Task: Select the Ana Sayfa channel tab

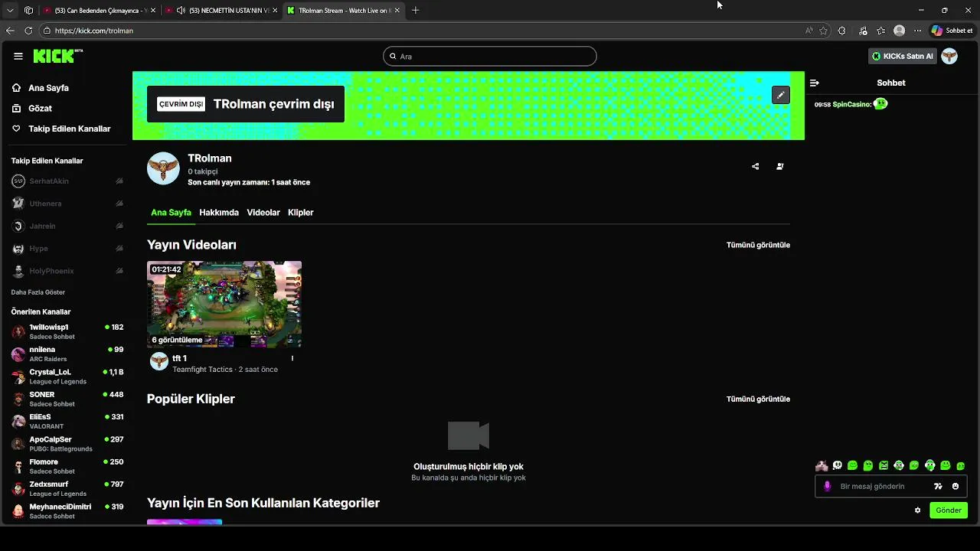Action: pyautogui.click(x=171, y=212)
